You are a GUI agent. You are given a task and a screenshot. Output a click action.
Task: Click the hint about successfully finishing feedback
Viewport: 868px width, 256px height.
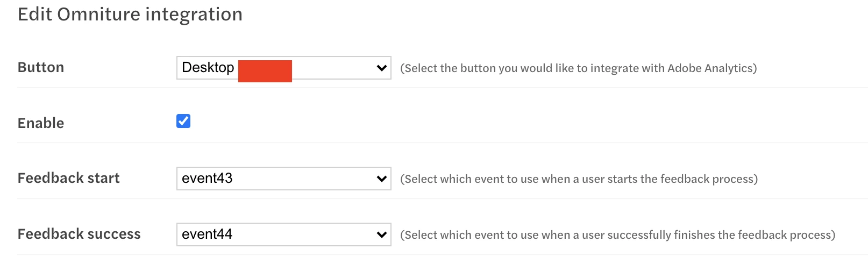(x=617, y=235)
